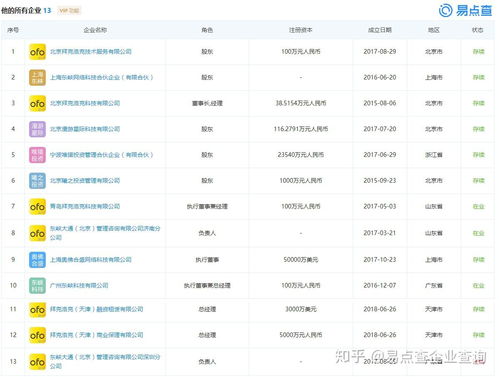The width and height of the screenshot is (499, 377).
Task: Click the 易点查 logo at top right
Action: click(465, 10)
